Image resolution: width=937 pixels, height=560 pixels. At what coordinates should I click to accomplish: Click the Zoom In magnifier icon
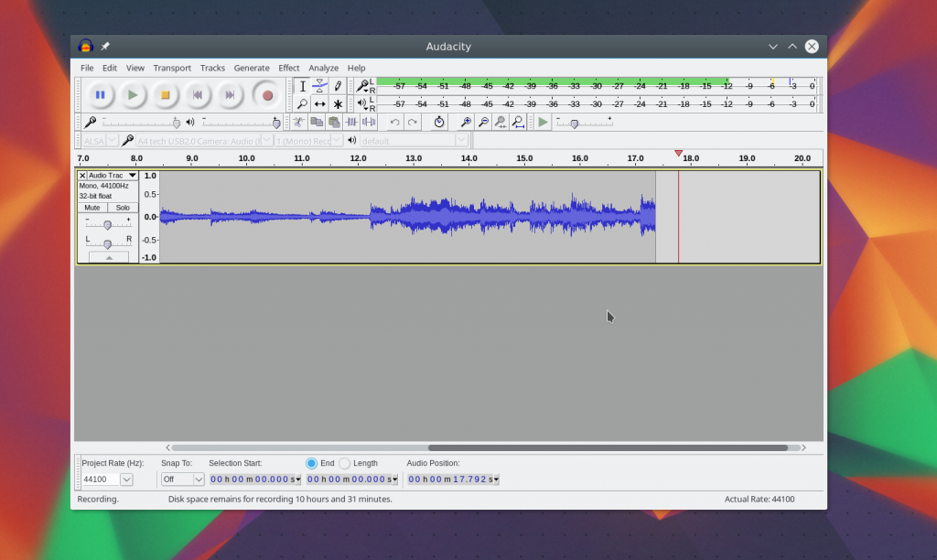click(x=466, y=123)
